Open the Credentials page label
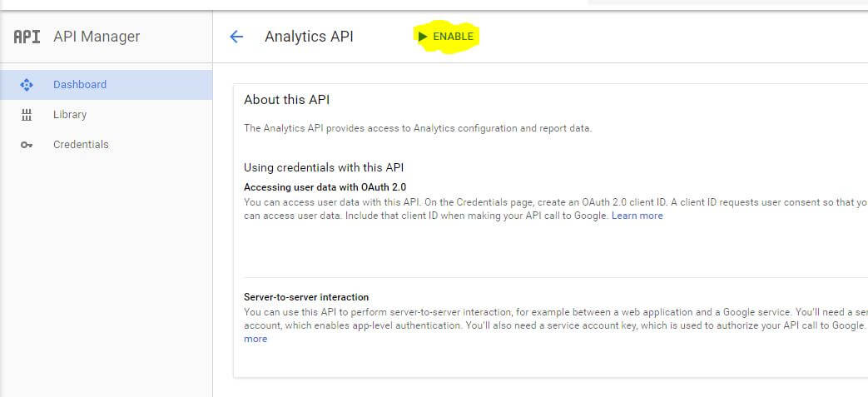 (x=81, y=145)
